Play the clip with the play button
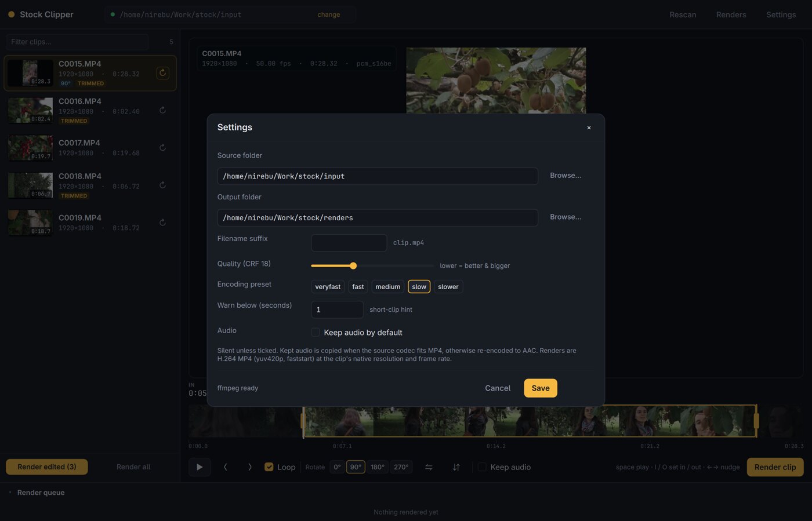This screenshot has height=521, width=812. point(200,467)
